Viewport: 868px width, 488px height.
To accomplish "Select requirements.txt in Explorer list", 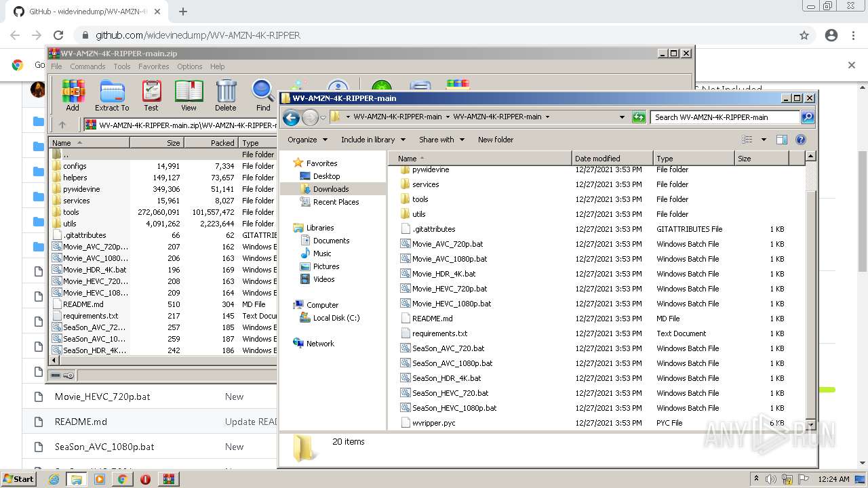I will pos(439,333).
